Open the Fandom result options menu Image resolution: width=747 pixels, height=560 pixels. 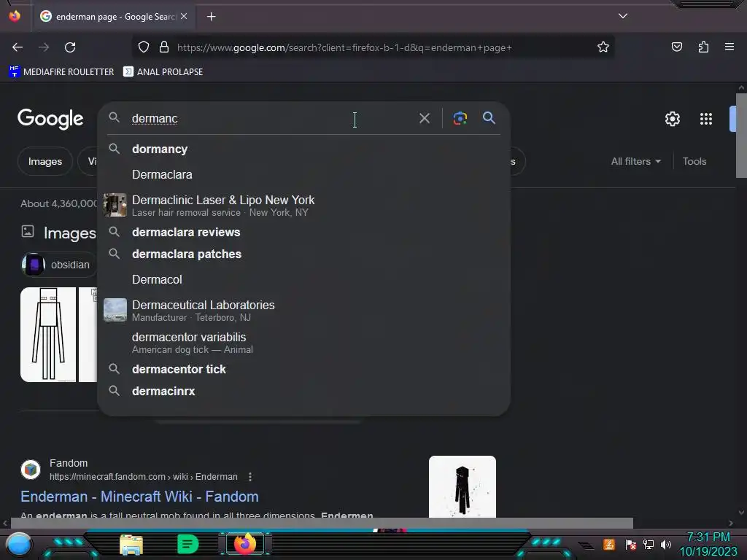[250, 477]
